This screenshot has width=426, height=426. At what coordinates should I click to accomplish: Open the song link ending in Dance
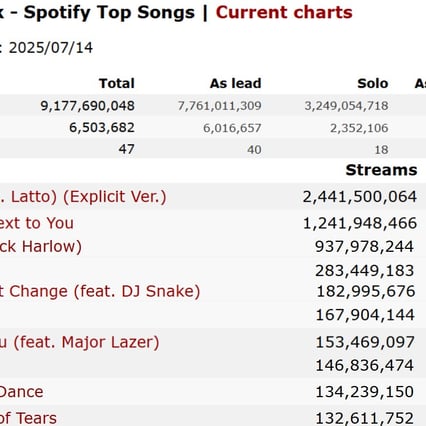[x=22, y=392]
